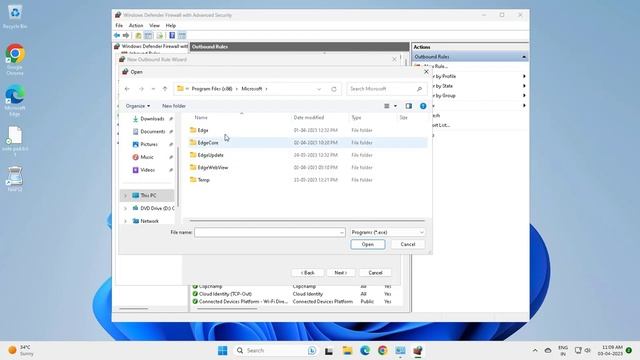
Task: Sort by Date modified column
Action: pyautogui.click(x=309, y=118)
